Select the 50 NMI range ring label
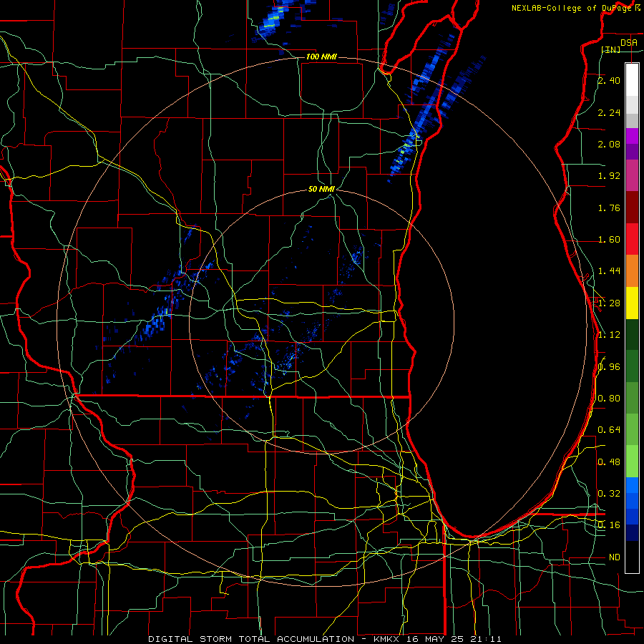The height and width of the screenshot is (644, 644). click(321, 189)
